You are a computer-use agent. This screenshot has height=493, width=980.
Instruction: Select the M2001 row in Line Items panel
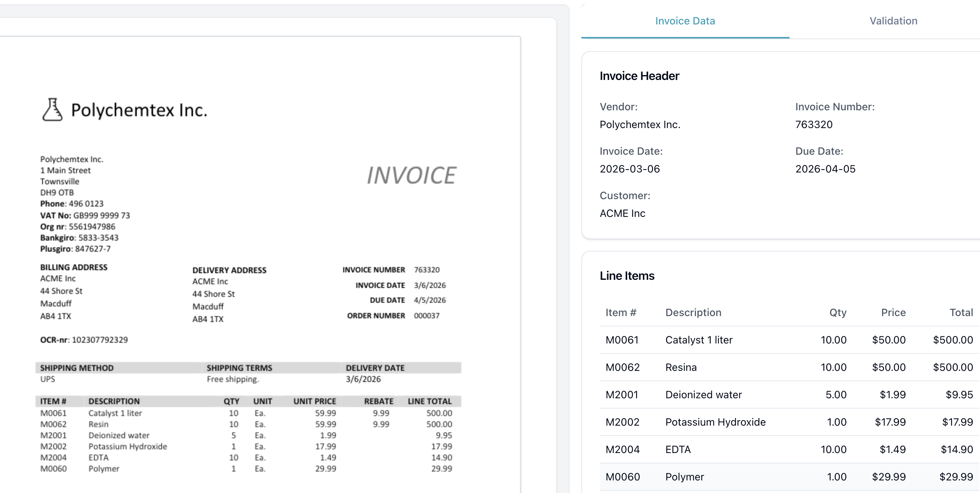[790, 395]
